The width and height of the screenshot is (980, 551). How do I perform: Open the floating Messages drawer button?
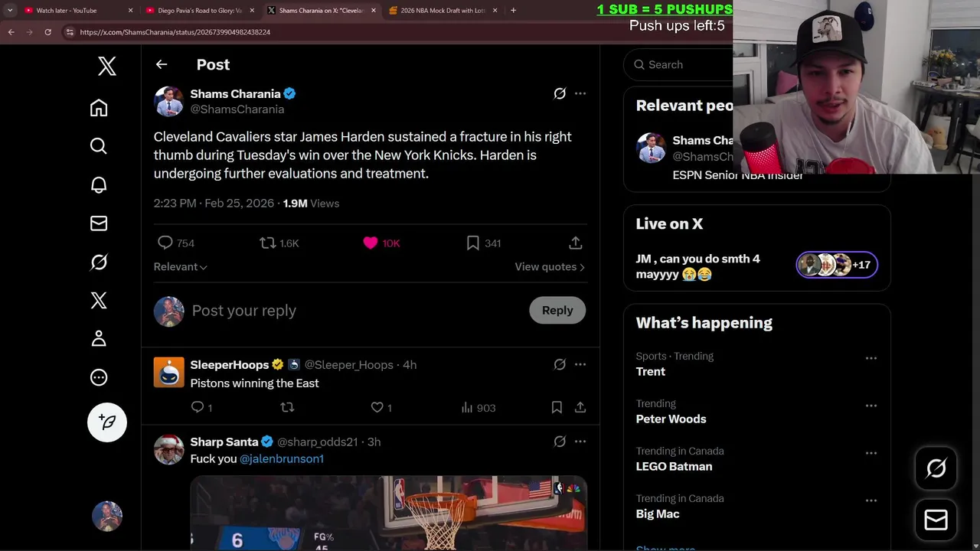pyautogui.click(x=936, y=520)
